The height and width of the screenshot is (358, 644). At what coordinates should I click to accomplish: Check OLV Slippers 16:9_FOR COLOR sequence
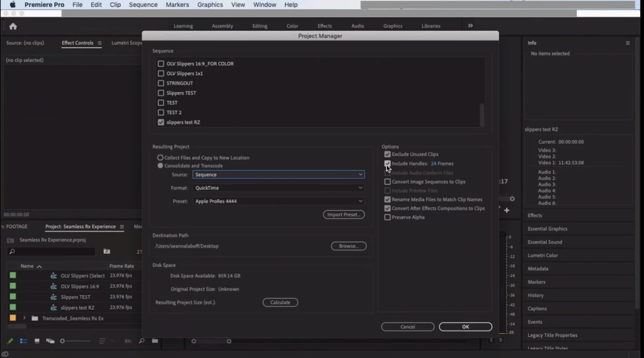click(161, 64)
